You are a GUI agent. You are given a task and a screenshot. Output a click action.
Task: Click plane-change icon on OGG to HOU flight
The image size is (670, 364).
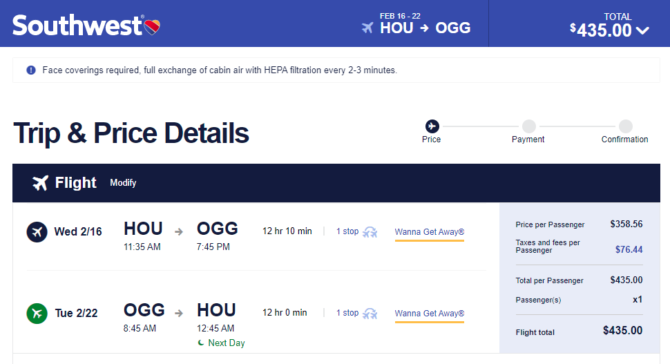click(x=370, y=314)
